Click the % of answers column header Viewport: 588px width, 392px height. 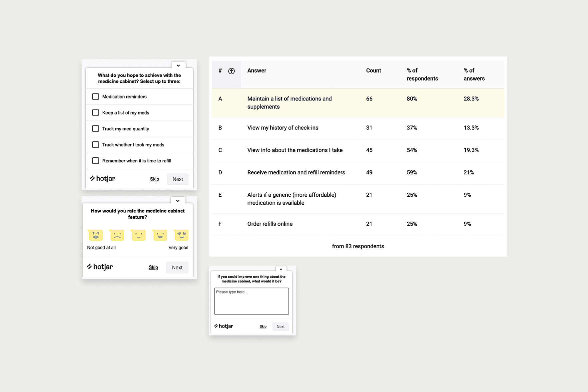[x=474, y=75]
